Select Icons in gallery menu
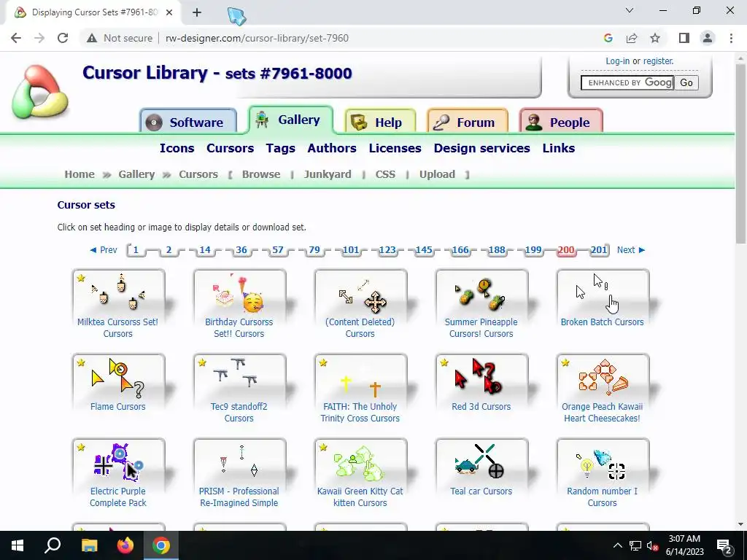 (177, 148)
